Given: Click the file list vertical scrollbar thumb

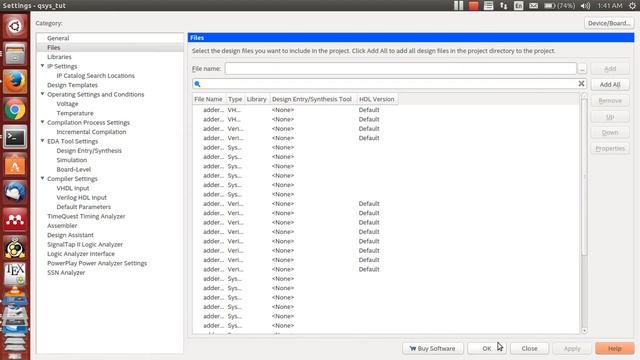Looking at the screenshot, I should tap(584, 177).
